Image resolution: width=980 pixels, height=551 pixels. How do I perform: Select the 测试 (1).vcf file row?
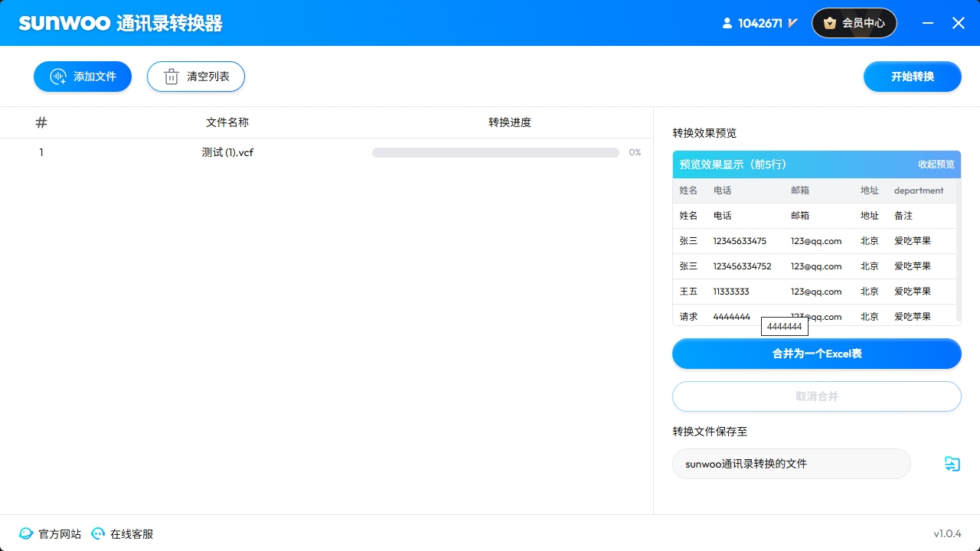(x=227, y=152)
